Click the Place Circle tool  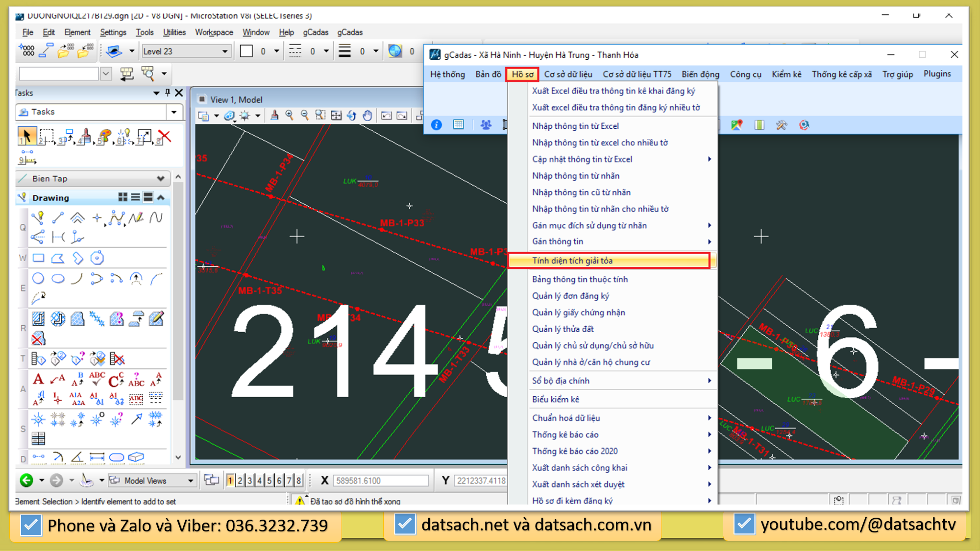click(38, 279)
